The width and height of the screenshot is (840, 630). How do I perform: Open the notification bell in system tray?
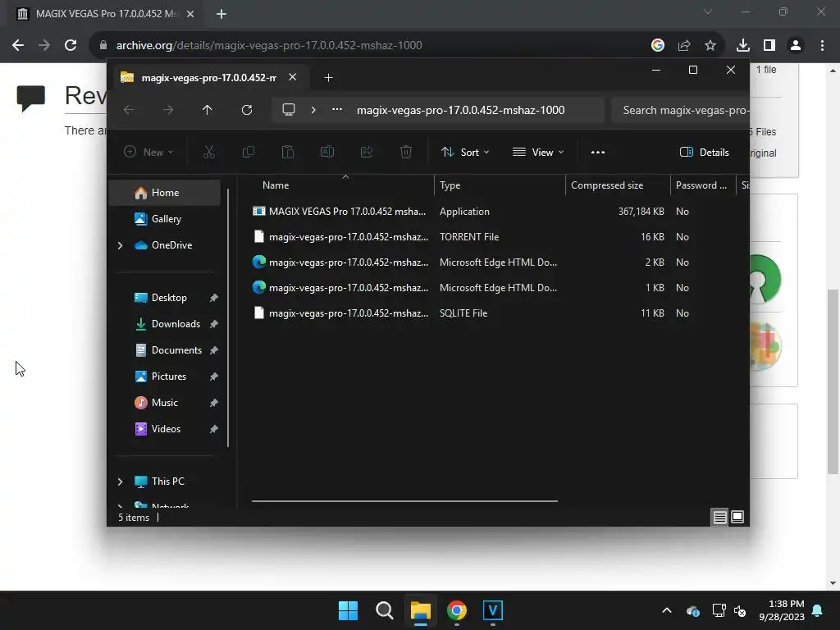[818, 610]
